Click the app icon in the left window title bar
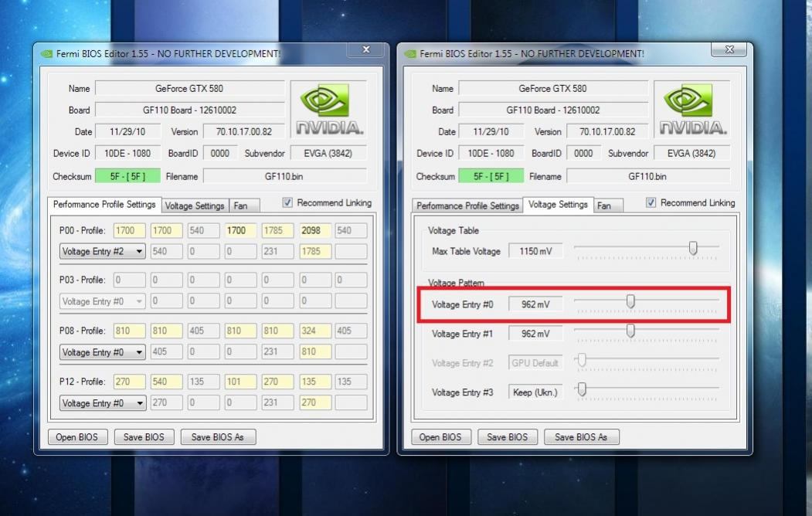Image resolution: width=812 pixels, height=516 pixels. [x=46, y=54]
